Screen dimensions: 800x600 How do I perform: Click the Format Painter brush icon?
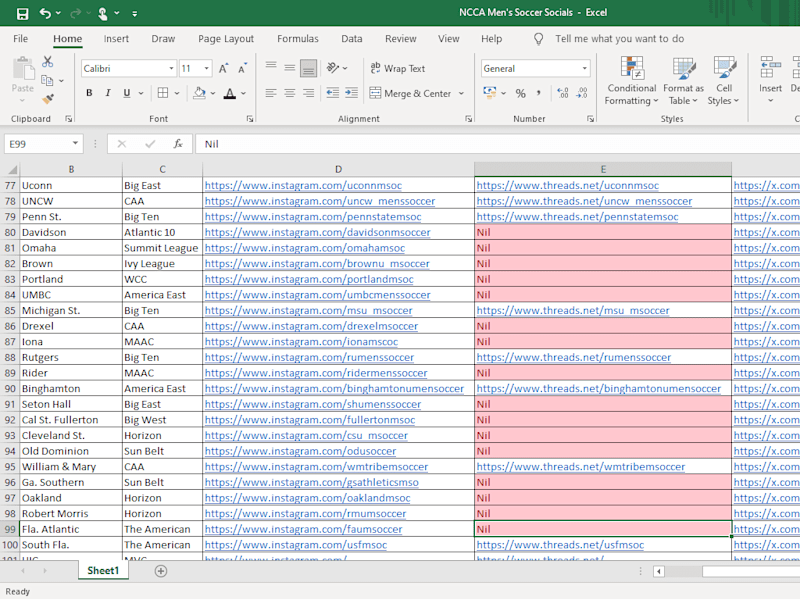pos(47,98)
